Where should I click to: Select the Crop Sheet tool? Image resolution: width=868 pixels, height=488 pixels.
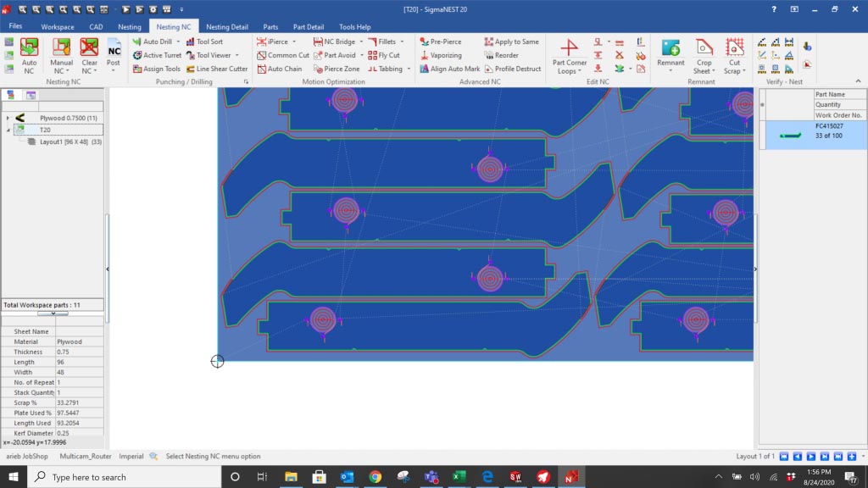(x=704, y=56)
